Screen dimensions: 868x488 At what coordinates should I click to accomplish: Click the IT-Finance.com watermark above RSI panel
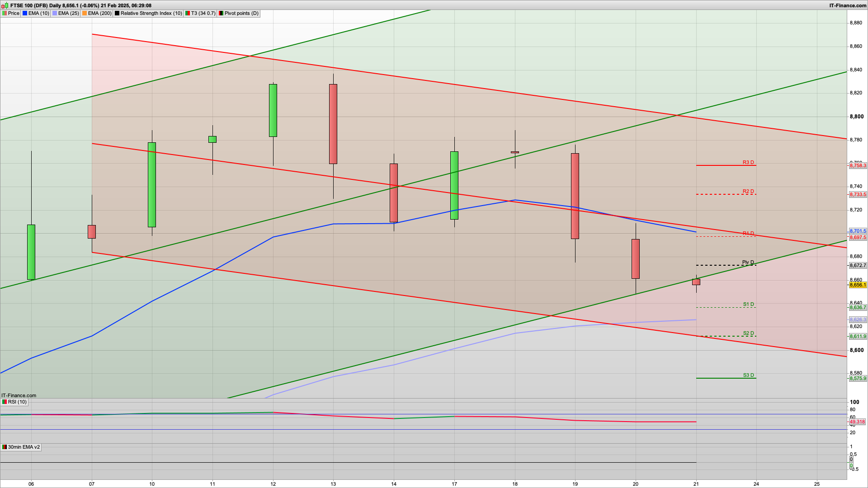[19, 395]
